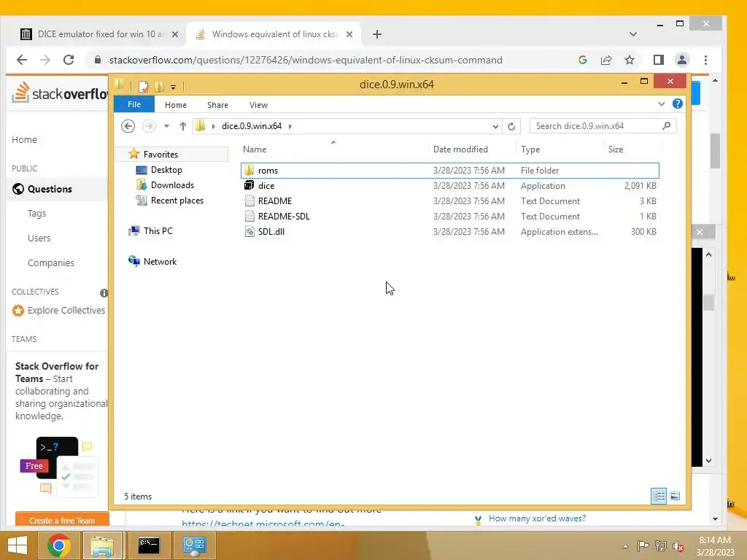Open Stack Overflow Companies link
The height and width of the screenshot is (560, 747).
click(x=50, y=262)
